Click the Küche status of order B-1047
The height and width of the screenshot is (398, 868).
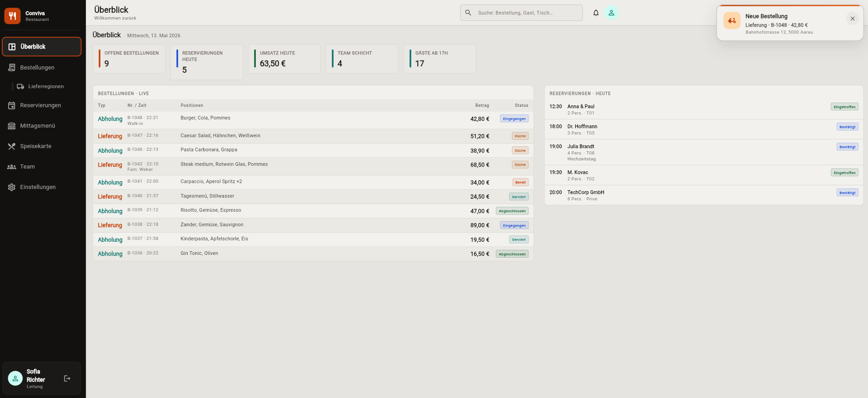coord(520,136)
